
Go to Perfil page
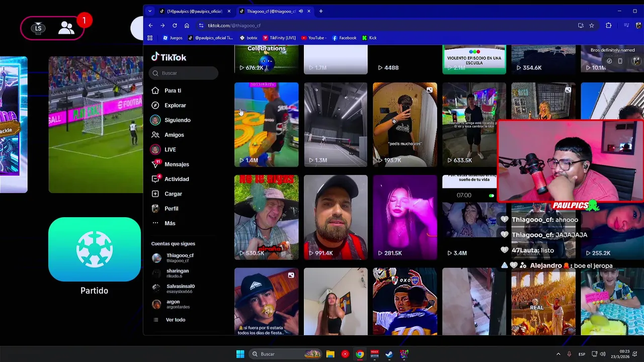[171, 208]
